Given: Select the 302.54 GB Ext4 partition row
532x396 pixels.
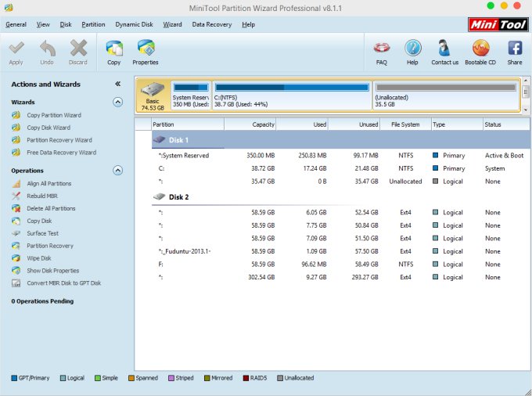Looking at the screenshot, I should tap(340, 277).
